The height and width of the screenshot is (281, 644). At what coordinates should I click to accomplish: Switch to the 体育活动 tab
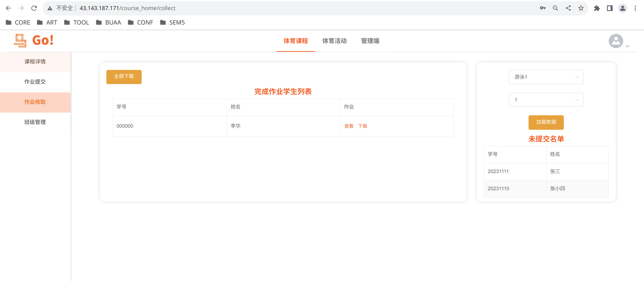click(334, 41)
